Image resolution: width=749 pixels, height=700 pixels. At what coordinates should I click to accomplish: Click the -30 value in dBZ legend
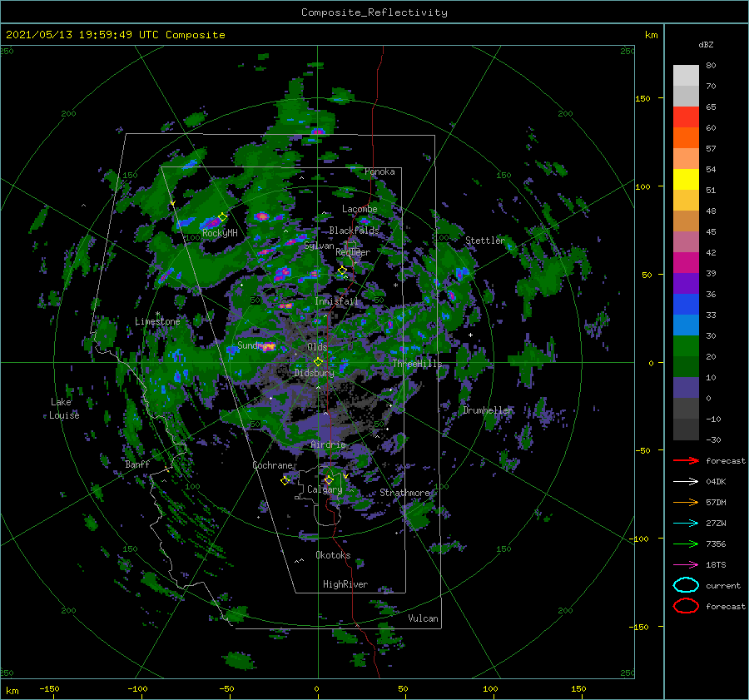713,439
